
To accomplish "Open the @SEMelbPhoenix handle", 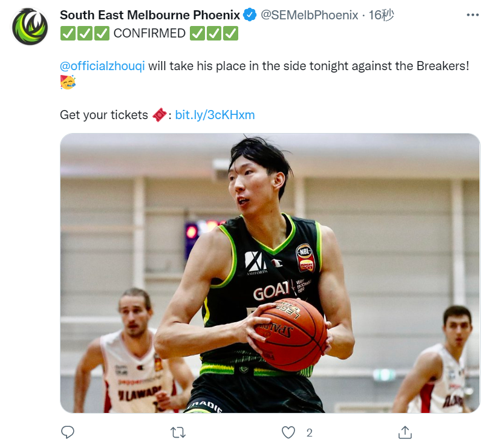I will (310, 15).
